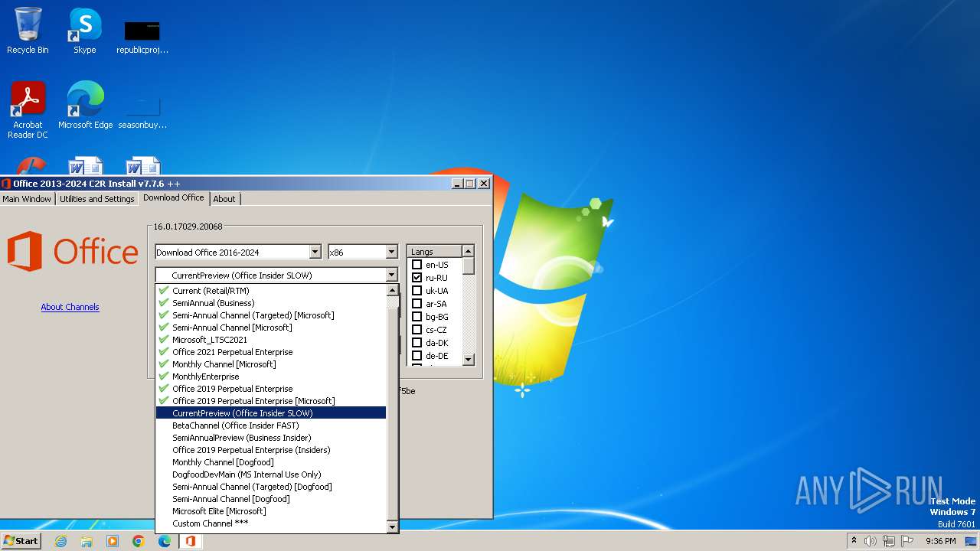Select Monthly Channel [Dogfood]
This screenshot has width=980, height=551.
pos(271,462)
